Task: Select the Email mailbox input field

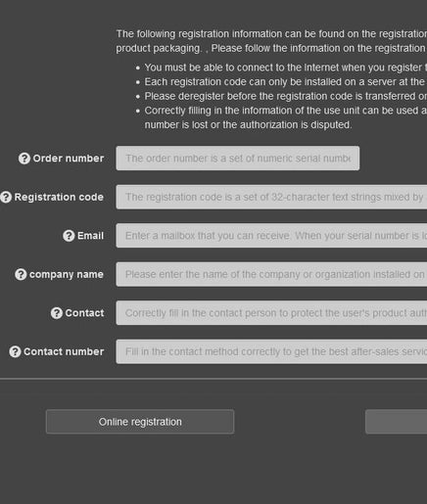Action: (271, 236)
